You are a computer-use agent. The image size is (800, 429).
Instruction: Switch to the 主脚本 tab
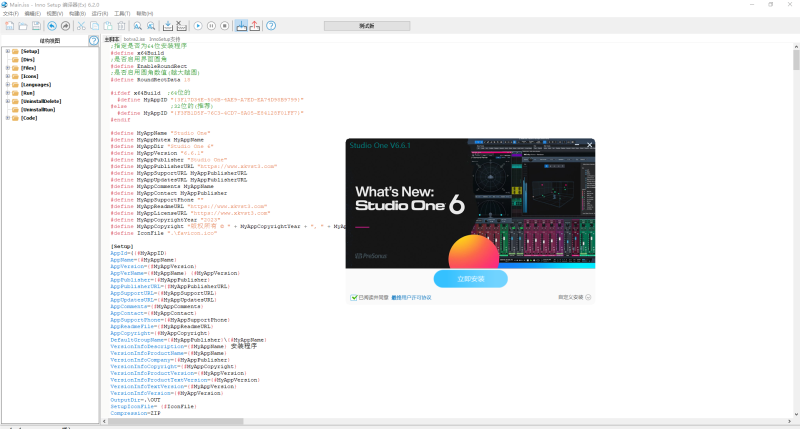click(x=112, y=39)
